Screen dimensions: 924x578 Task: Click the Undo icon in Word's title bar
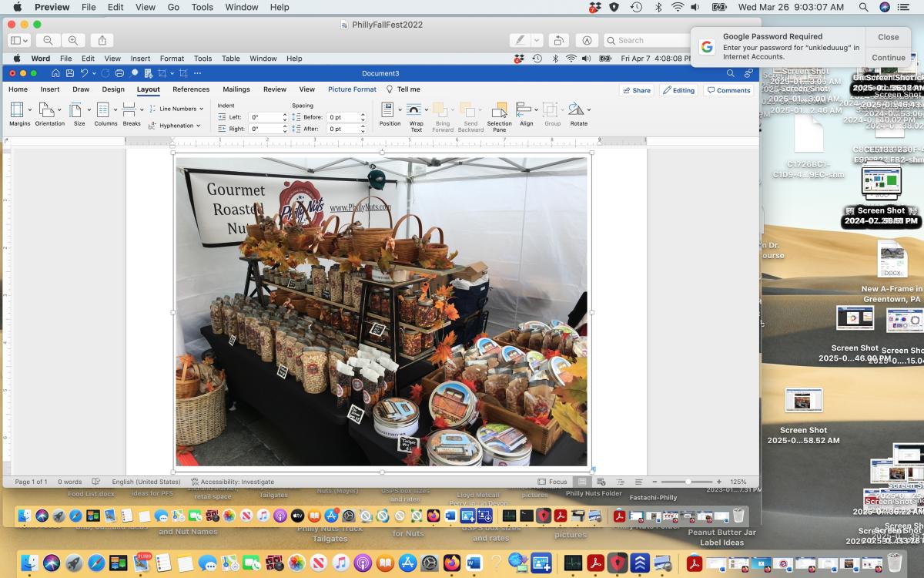pyautogui.click(x=85, y=73)
